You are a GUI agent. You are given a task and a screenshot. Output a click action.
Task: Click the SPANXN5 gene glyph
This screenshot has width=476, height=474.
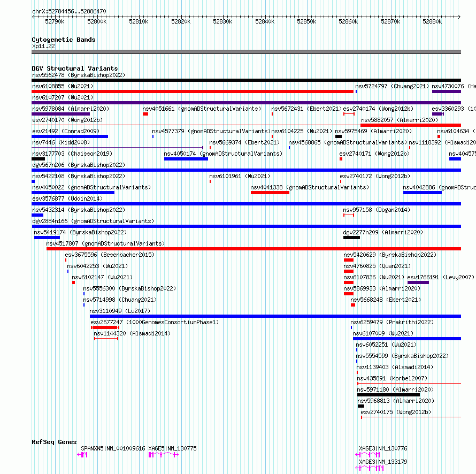pos(82,455)
